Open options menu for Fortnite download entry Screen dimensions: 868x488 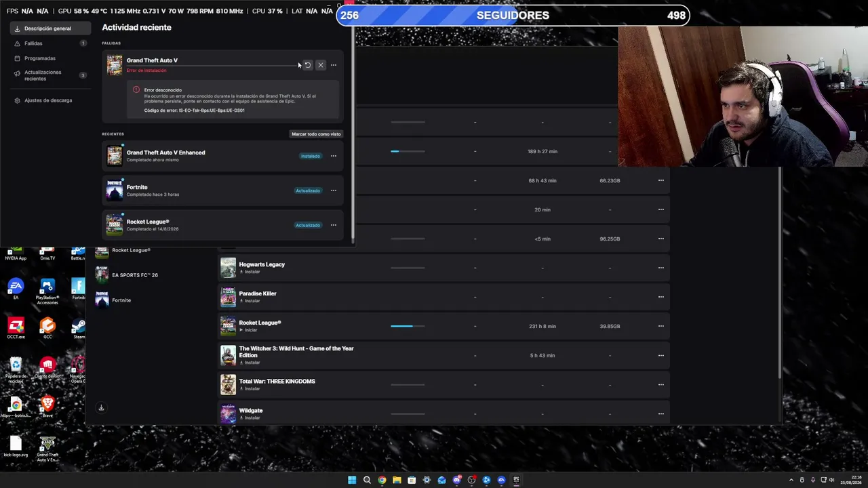[334, 190]
